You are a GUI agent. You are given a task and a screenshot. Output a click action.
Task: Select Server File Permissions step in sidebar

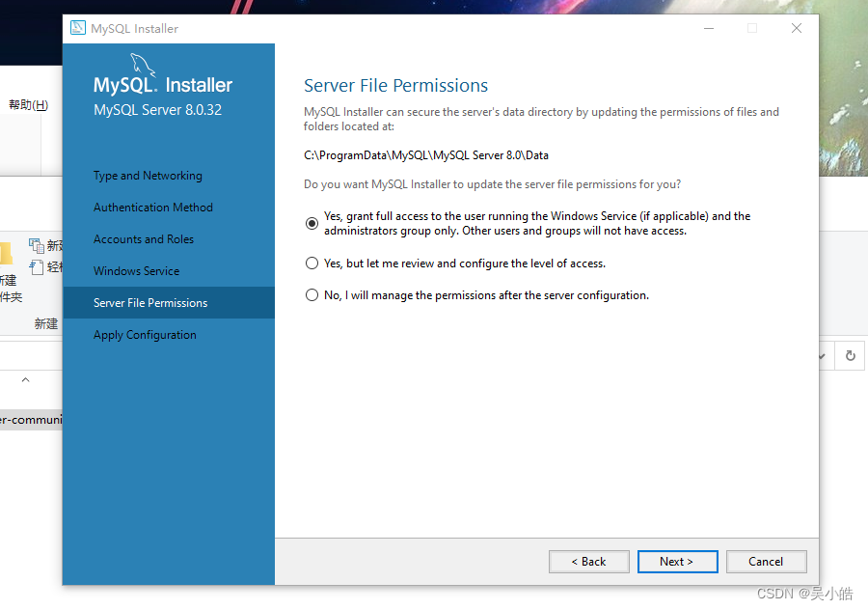(x=169, y=302)
